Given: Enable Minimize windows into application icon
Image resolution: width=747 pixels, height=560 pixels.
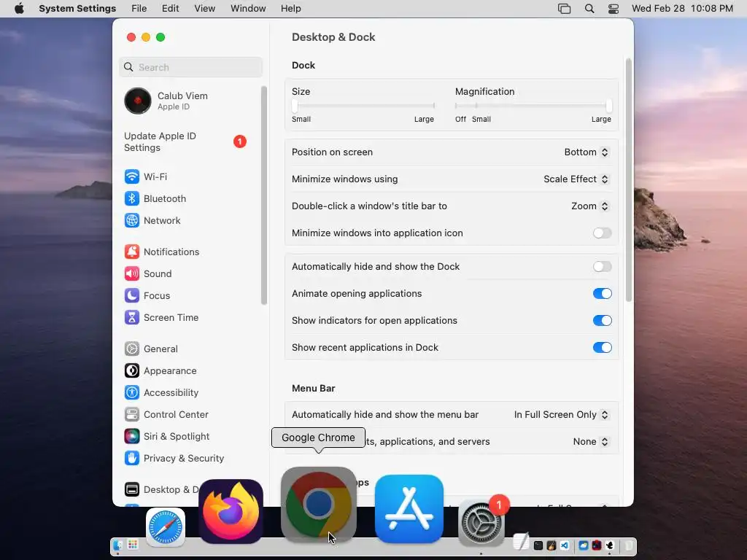Looking at the screenshot, I should tap(602, 233).
